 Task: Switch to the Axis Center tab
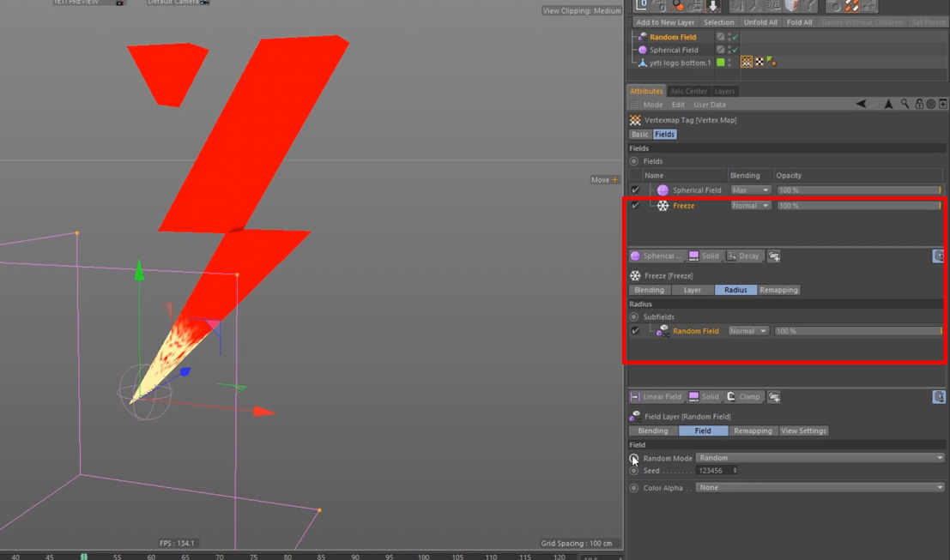[x=688, y=92]
